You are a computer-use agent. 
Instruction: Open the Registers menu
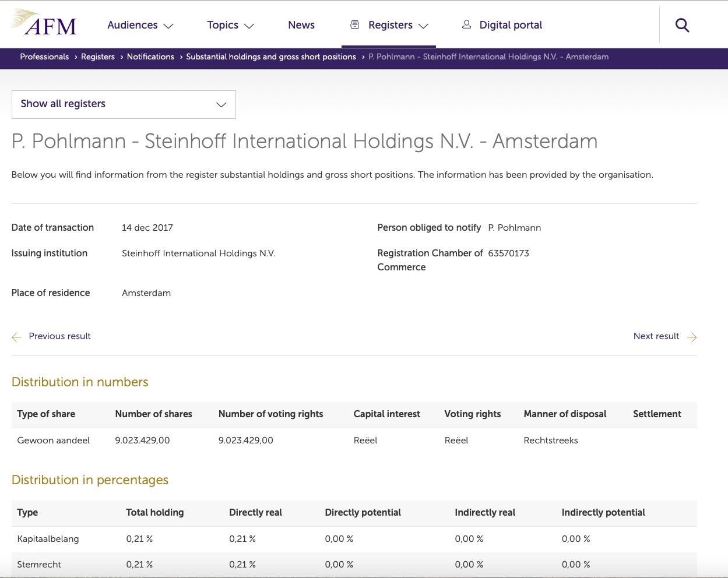[391, 25]
